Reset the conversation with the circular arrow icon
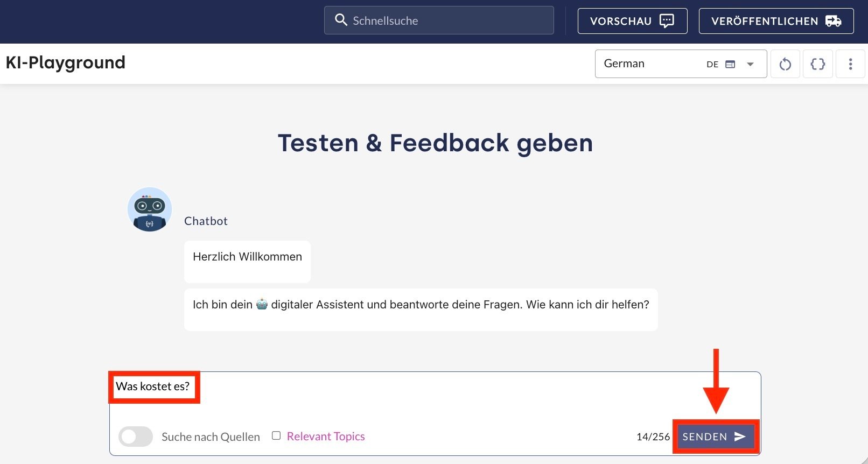This screenshot has height=464, width=868. 785,64
